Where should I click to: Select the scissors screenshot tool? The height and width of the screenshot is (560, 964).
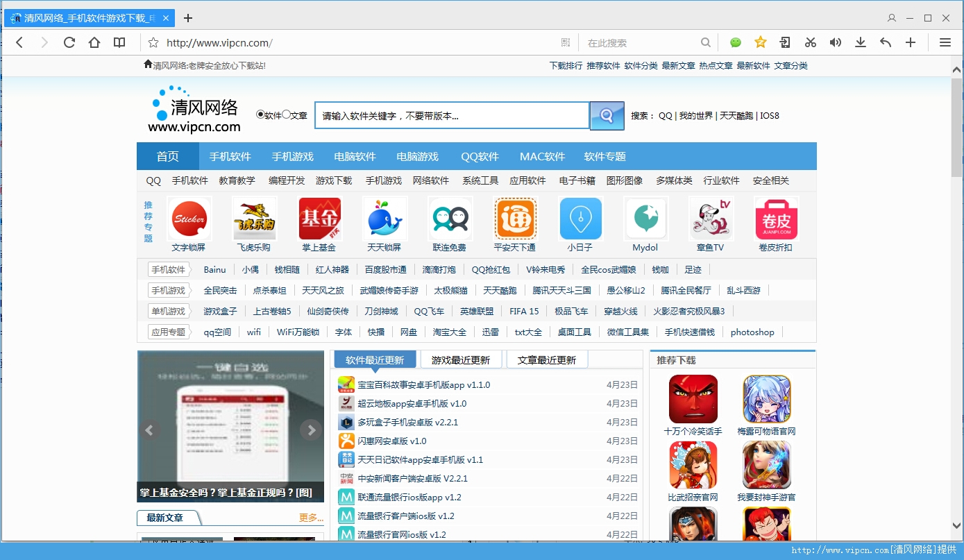click(811, 42)
